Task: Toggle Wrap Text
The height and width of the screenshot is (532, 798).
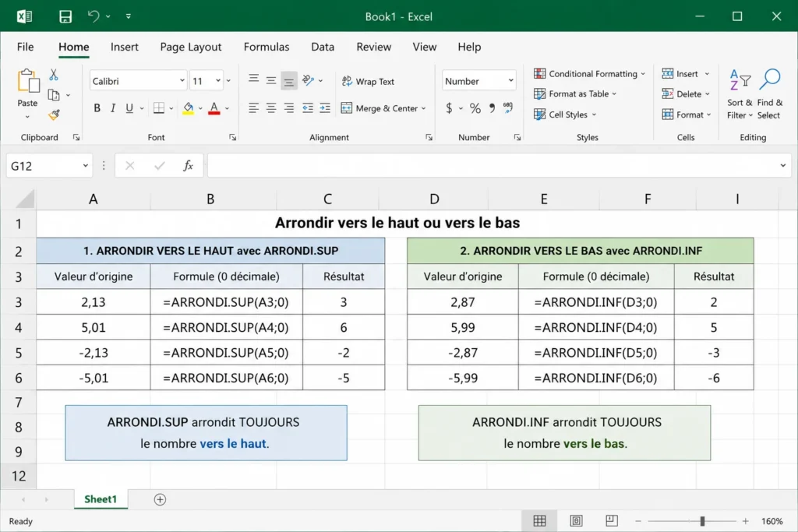Action: pos(368,81)
